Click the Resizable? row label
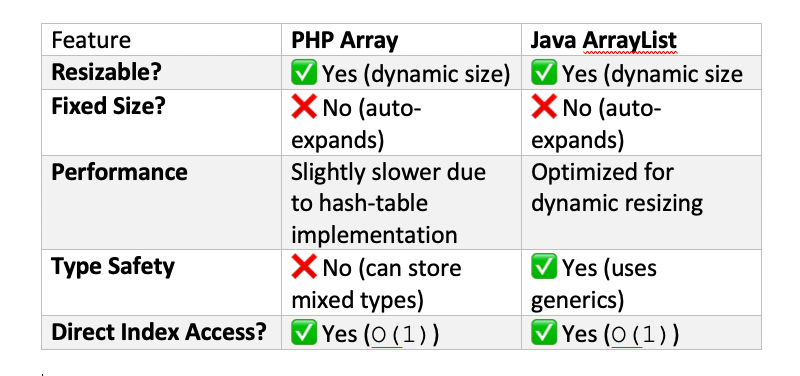The width and height of the screenshot is (800, 376). pyautogui.click(x=106, y=73)
